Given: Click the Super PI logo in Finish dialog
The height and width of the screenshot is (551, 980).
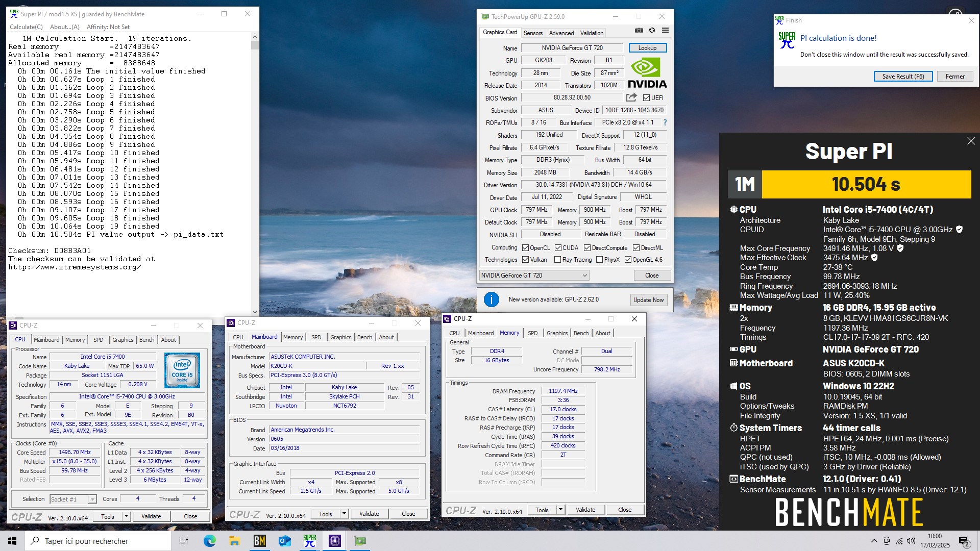Looking at the screenshot, I should [x=787, y=40].
